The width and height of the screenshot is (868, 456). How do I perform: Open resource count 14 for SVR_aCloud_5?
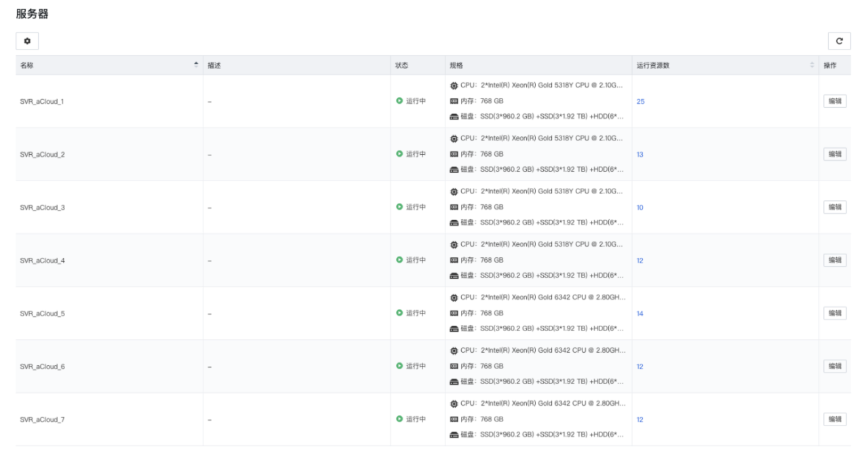(x=639, y=313)
